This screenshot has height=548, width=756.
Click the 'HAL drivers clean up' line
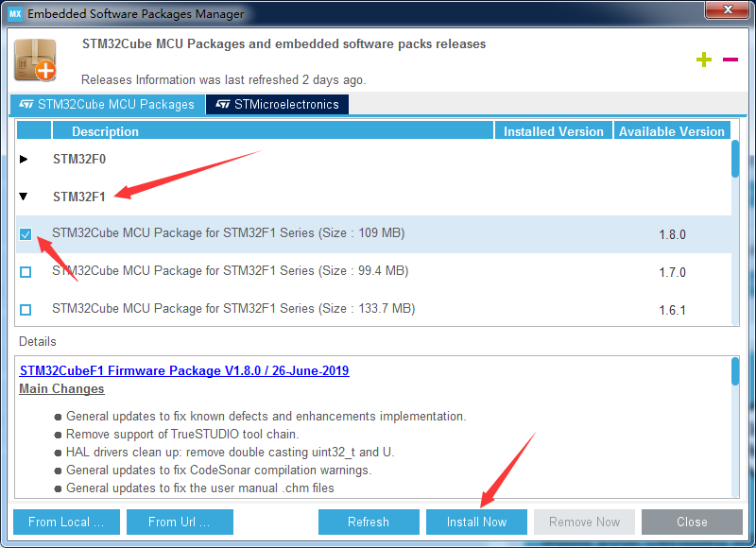230,452
